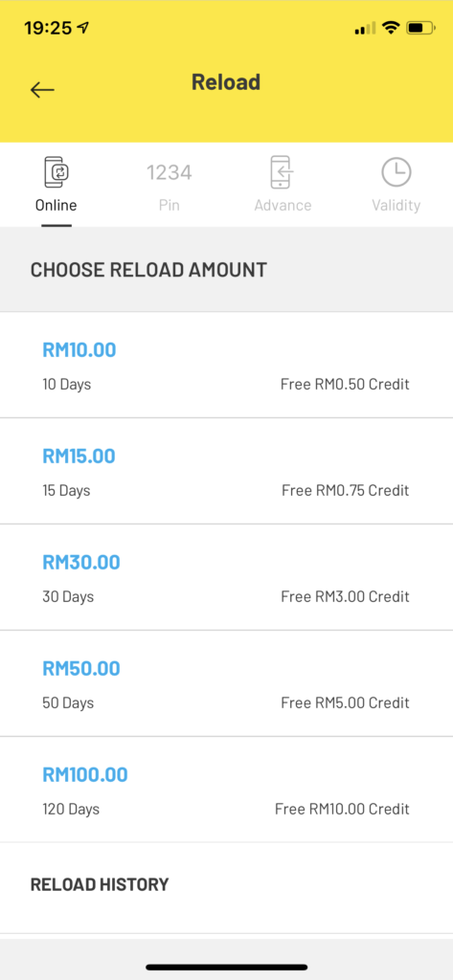Tap the 1234 Pin icon
The height and width of the screenshot is (980, 453).
(x=169, y=172)
